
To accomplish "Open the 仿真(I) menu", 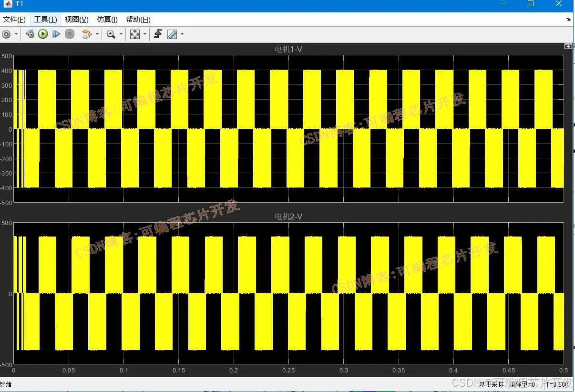I will (107, 20).
